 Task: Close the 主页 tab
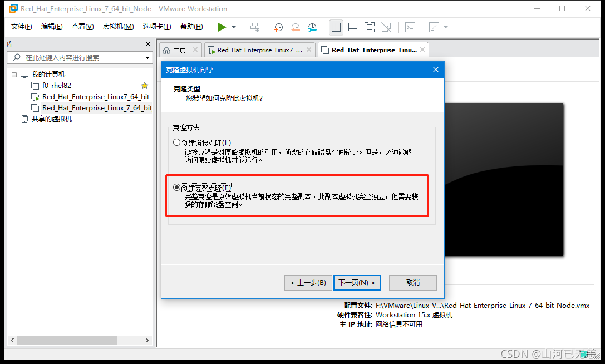pos(195,50)
